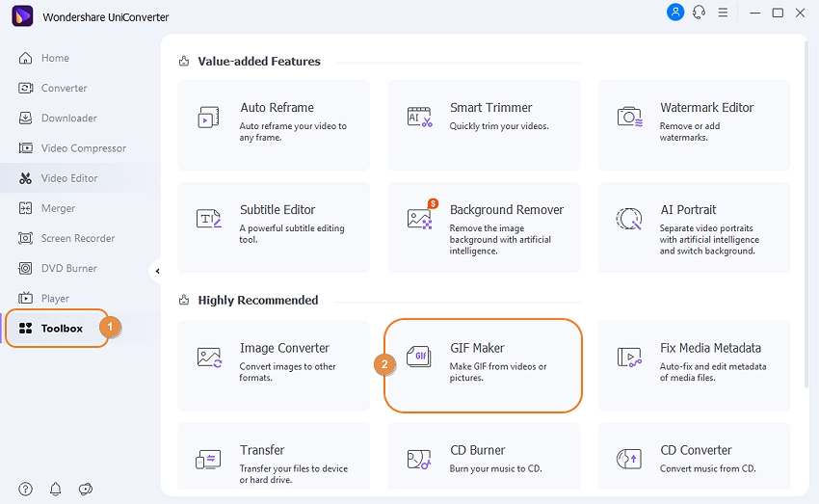
Task: Select Toolbox in the sidebar
Action: pyautogui.click(x=62, y=329)
